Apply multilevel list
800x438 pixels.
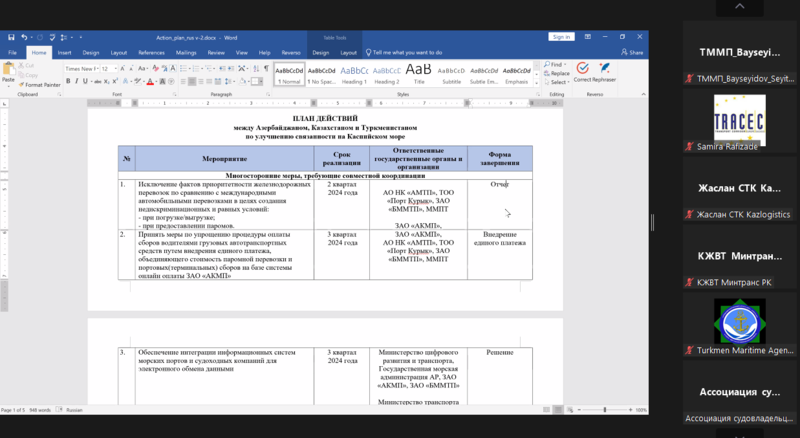click(210, 68)
